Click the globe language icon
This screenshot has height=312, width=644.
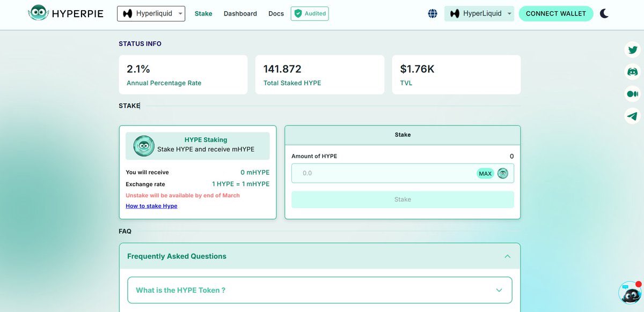coord(433,13)
